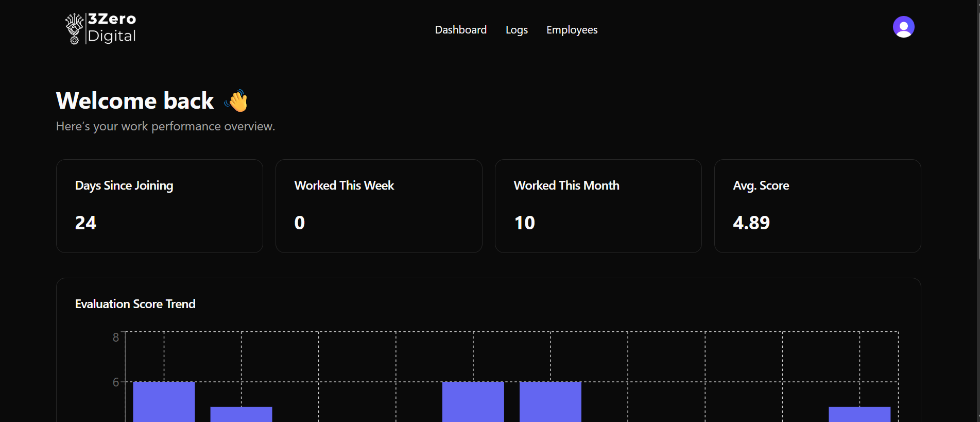Viewport: 980px width, 422px height.
Task: Open the Employees nav item
Action: [x=572, y=30]
